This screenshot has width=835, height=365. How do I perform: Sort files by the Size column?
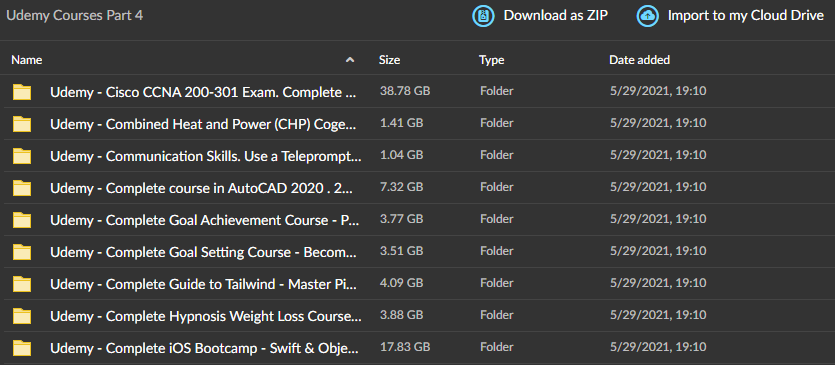(389, 60)
